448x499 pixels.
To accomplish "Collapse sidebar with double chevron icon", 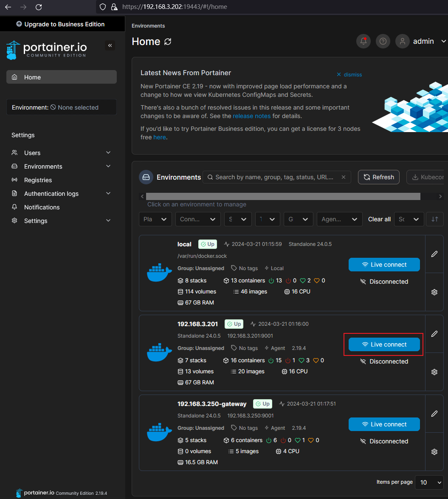I will click(110, 45).
